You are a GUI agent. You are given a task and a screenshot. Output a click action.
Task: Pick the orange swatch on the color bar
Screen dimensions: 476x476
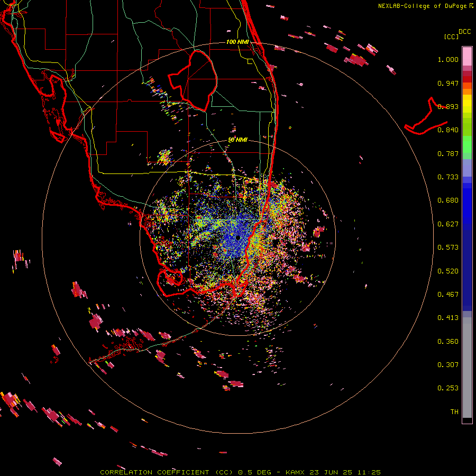point(467,91)
